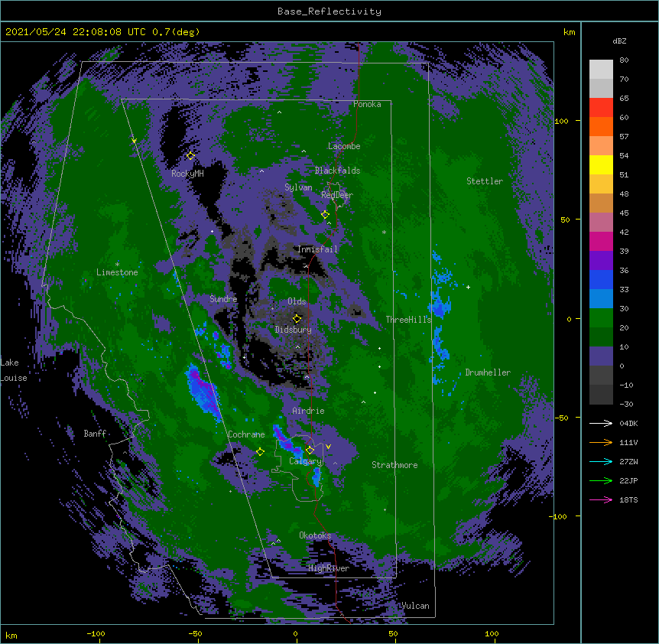Click the Limestone label
The height and width of the screenshot is (644, 659).
117,272
